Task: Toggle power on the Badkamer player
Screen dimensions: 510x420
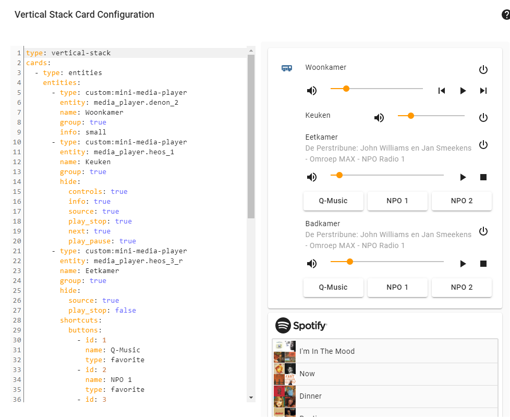Action: [x=483, y=231]
